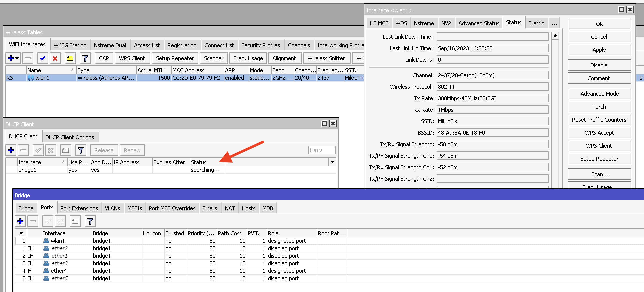Select the ether5 row in Bridge Ports
Image resolution: width=644 pixels, height=292 pixels.
tap(329, 278)
